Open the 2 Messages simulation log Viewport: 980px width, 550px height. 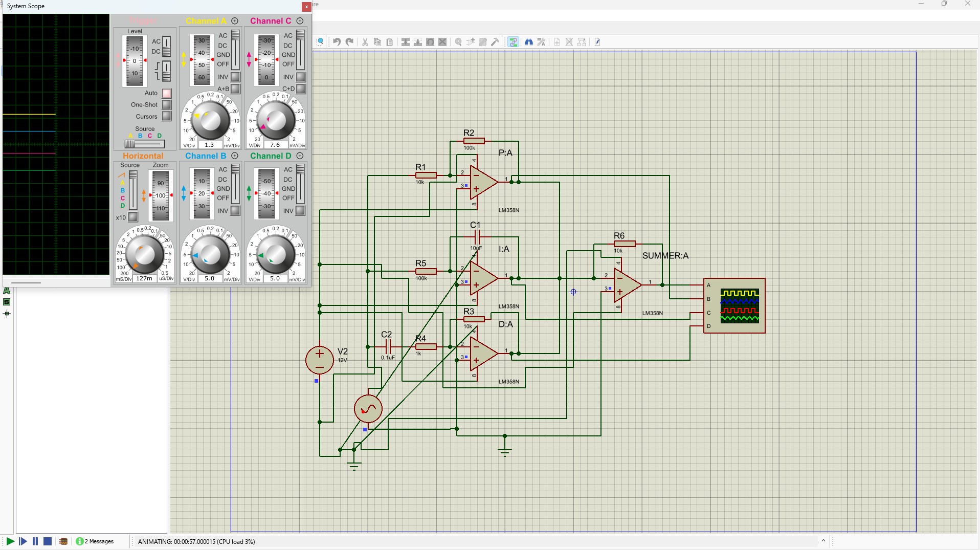coord(95,541)
